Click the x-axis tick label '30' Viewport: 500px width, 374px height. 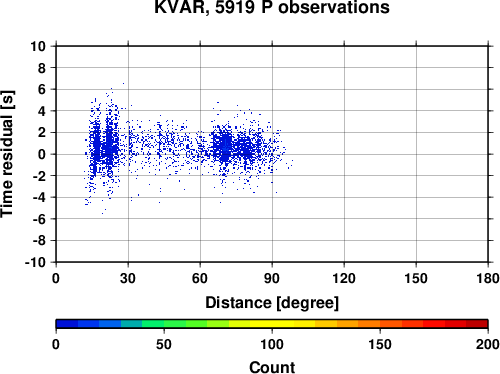(128, 278)
